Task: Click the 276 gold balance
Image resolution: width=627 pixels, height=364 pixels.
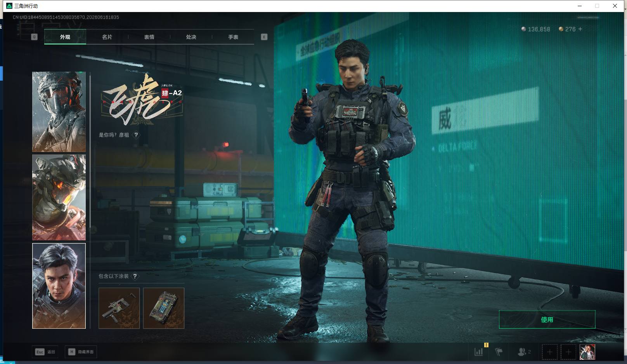Action: click(x=570, y=29)
